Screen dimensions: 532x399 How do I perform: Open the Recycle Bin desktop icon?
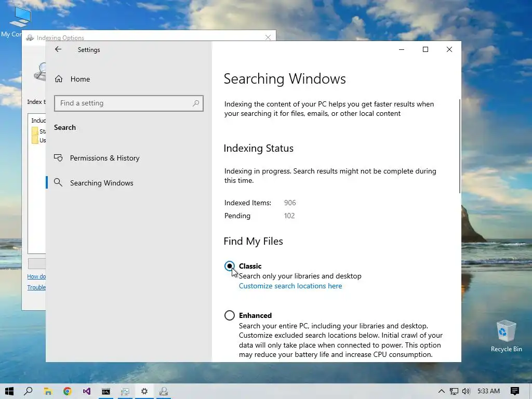(506, 336)
